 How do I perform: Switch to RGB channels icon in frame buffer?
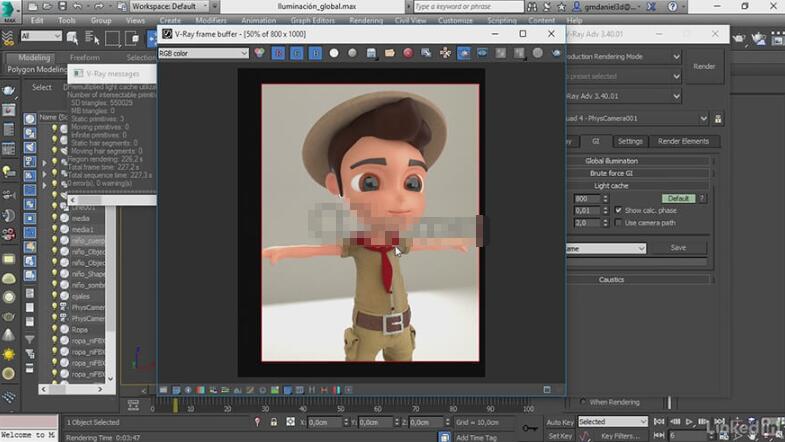(259, 53)
